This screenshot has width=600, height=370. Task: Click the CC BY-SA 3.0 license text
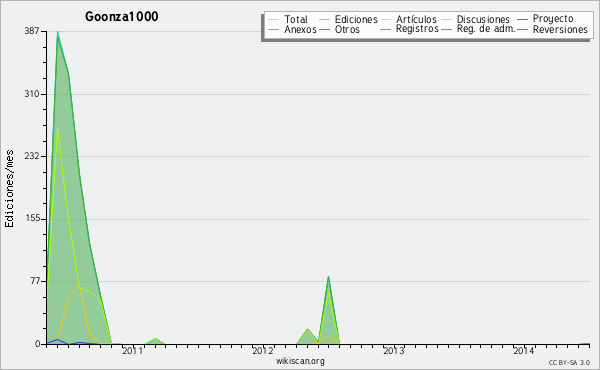[x=569, y=362]
